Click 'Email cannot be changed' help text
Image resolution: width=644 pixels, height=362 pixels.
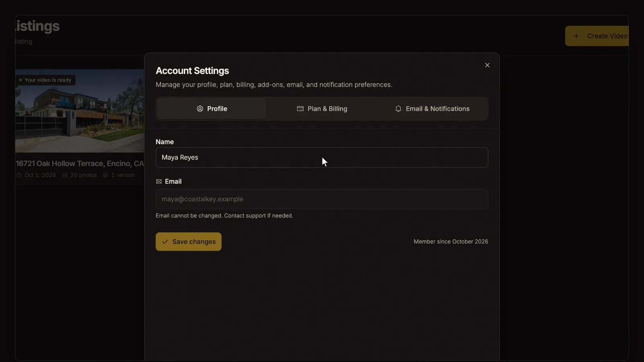pos(224,216)
